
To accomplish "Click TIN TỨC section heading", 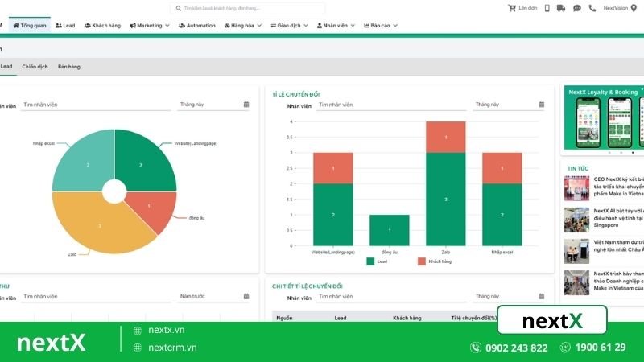I will (x=577, y=169).
